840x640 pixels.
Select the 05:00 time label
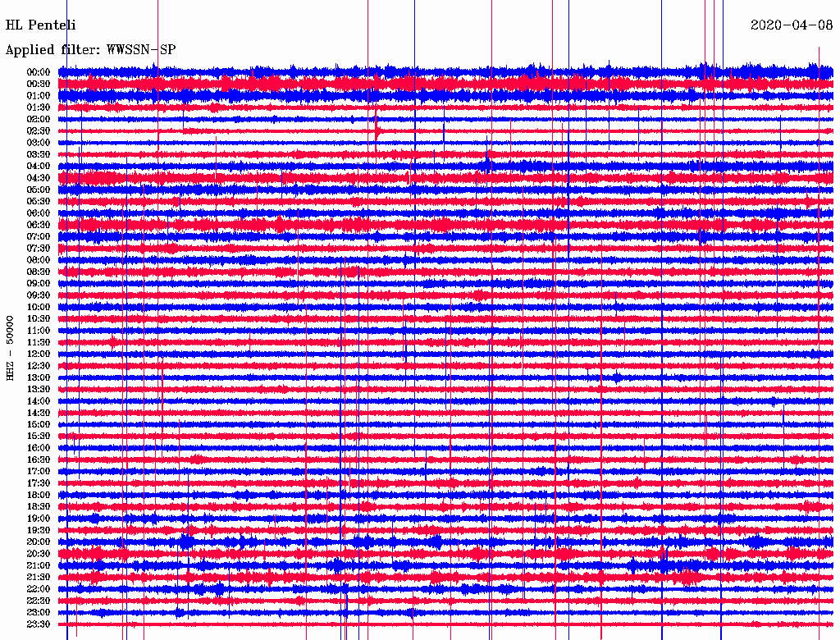(x=39, y=190)
